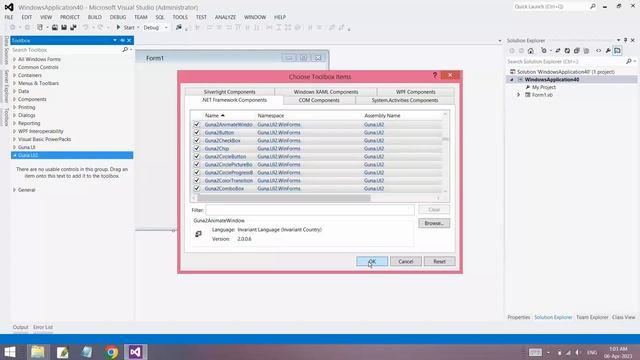Open the PROJECT menu
This screenshot has height=360, width=640.
coord(70,17)
